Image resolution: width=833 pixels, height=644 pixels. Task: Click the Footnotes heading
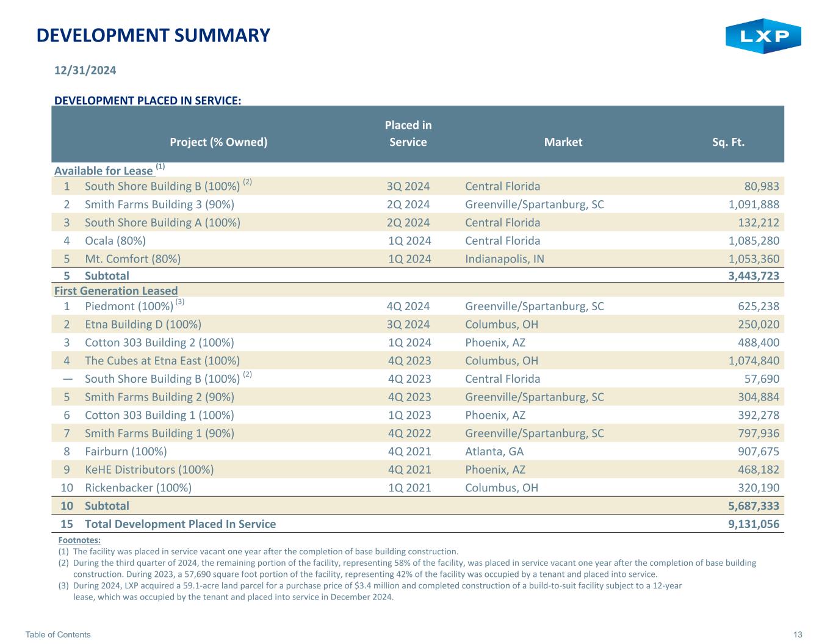(x=79, y=540)
